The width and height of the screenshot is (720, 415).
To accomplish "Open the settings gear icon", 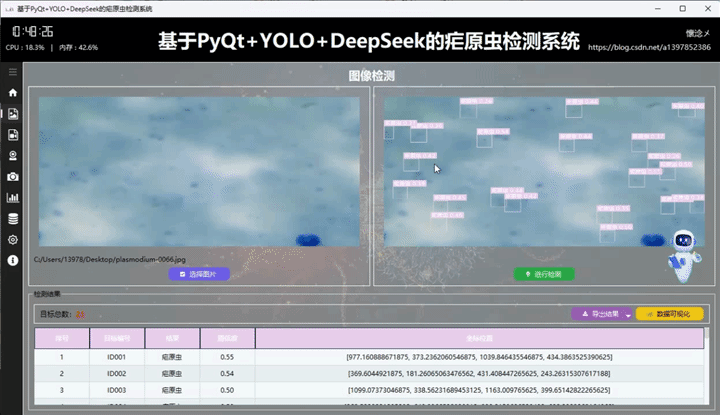I will 13,240.
